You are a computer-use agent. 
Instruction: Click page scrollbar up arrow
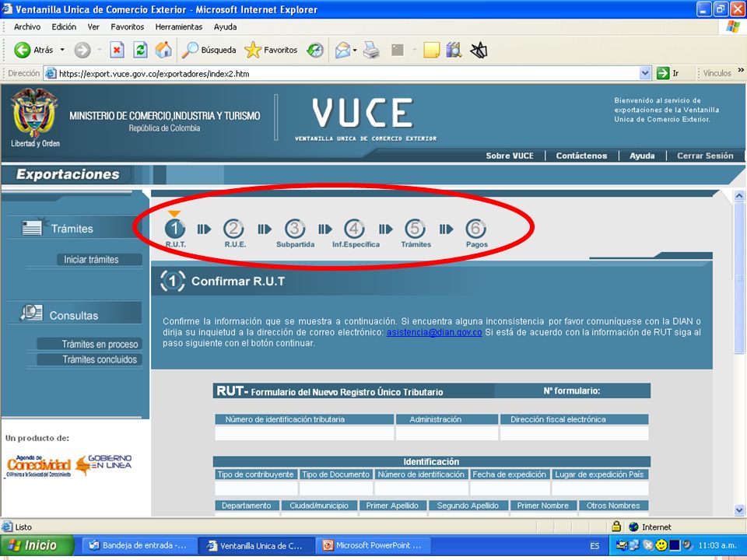tap(739, 196)
